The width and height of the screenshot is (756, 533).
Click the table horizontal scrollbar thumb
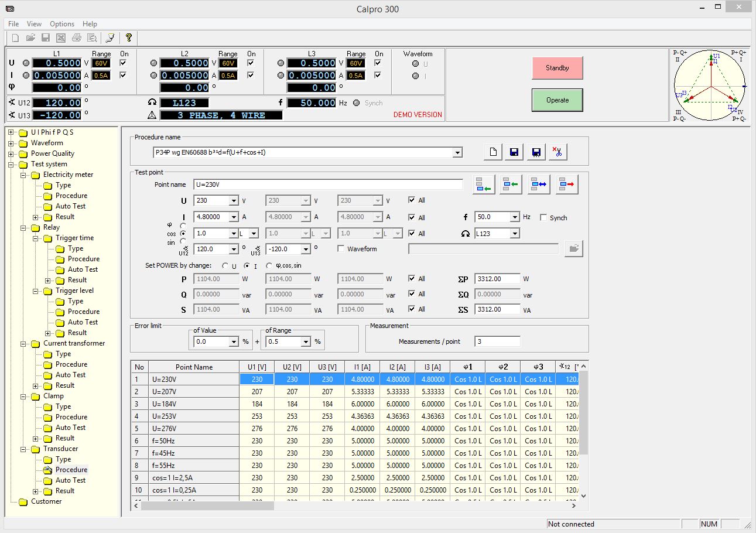pos(207,505)
